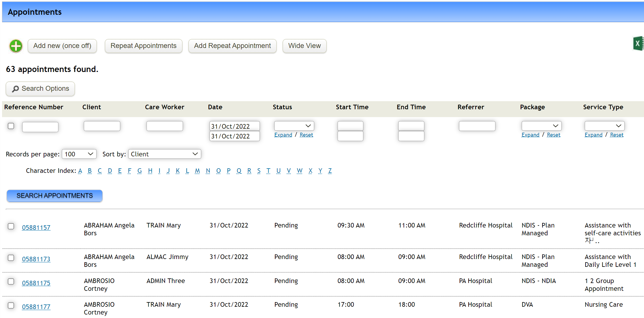Click Add new (once off) button
Image resolution: width=644 pixels, height=318 pixels.
(x=62, y=46)
